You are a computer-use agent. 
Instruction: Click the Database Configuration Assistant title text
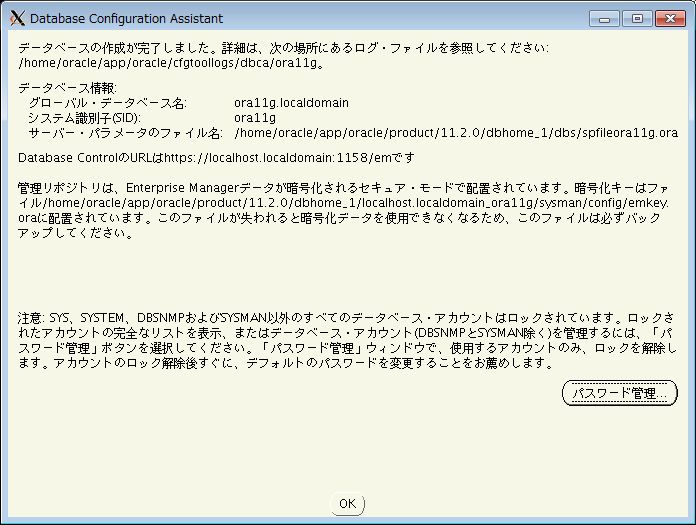[127, 19]
